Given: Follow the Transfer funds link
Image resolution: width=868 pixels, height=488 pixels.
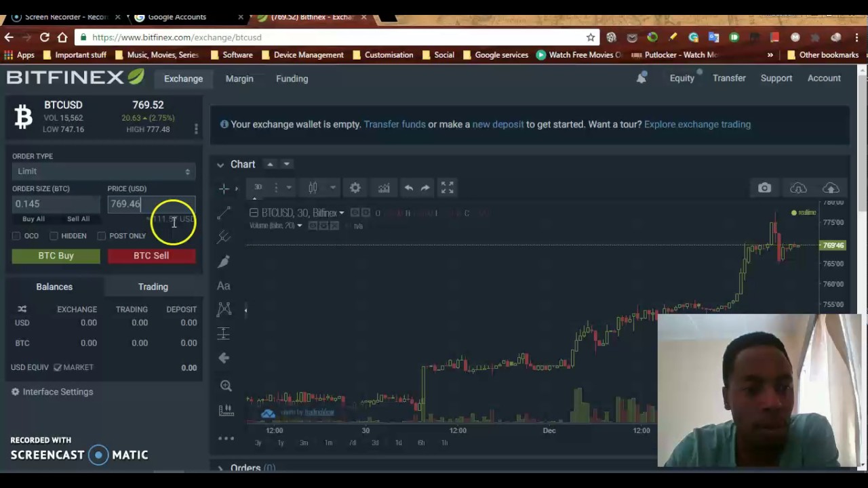Looking at the screenshot, I should [395, 124].
